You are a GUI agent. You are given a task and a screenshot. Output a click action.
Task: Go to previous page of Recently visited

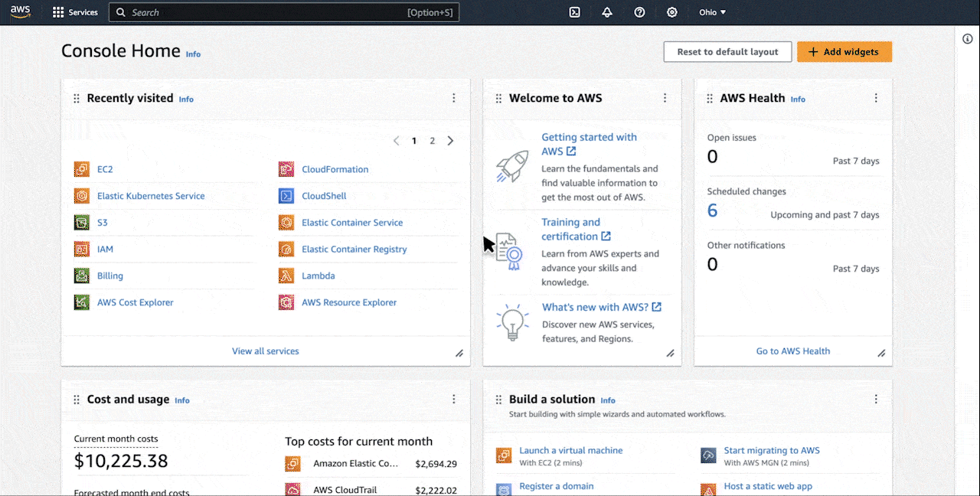[x=396, y=141]
